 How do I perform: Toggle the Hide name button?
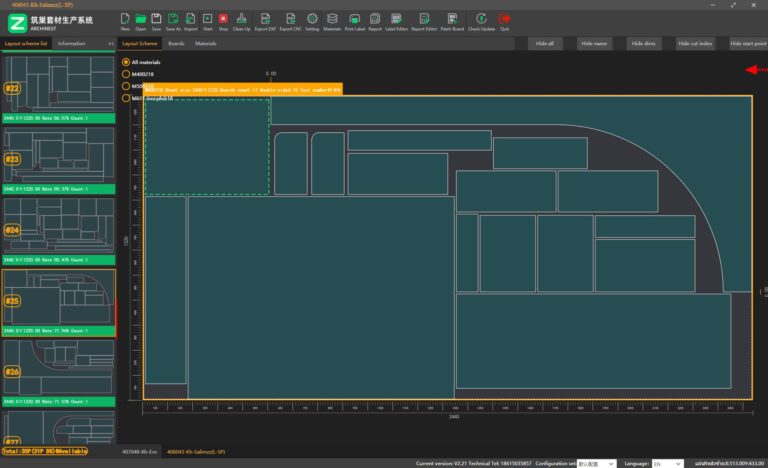point(593,44)
